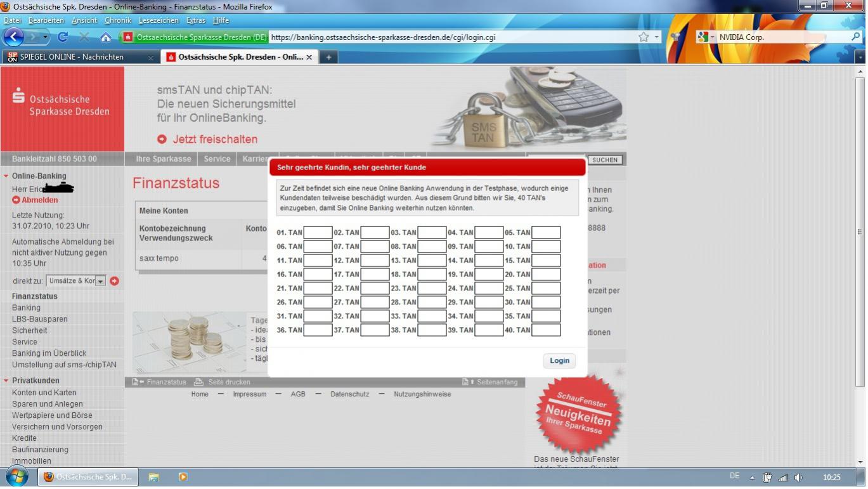Close the Ostsächsische Spk. Dresden tab

[309, 57]
